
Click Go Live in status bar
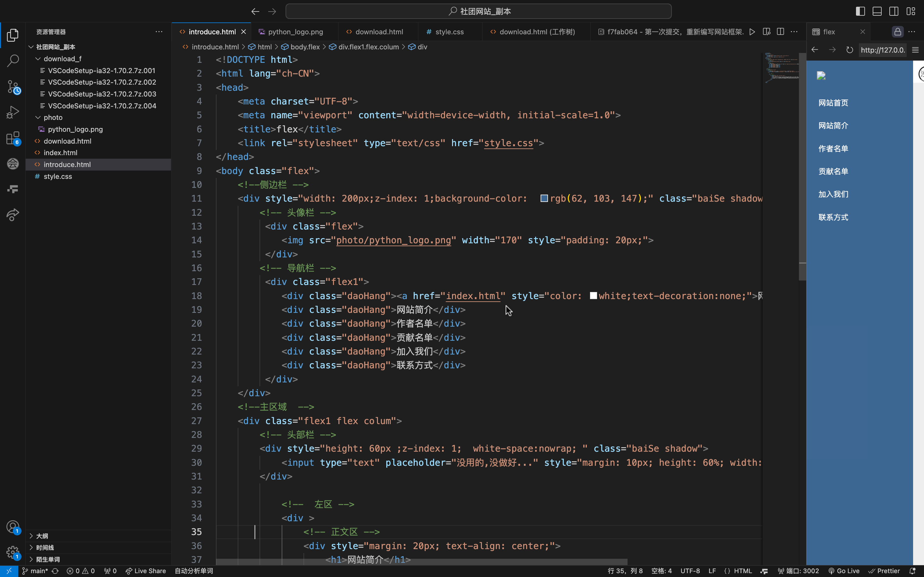tap(844, 571)
